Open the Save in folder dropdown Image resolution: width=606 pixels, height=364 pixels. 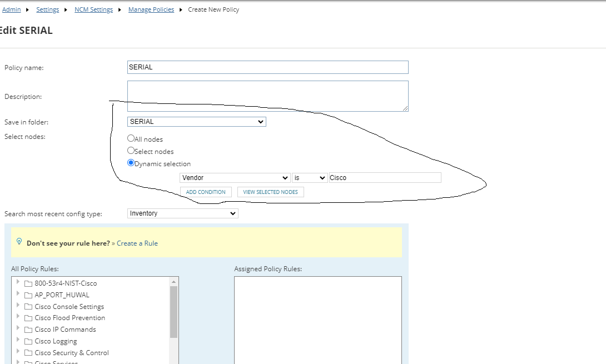point(196,122)
